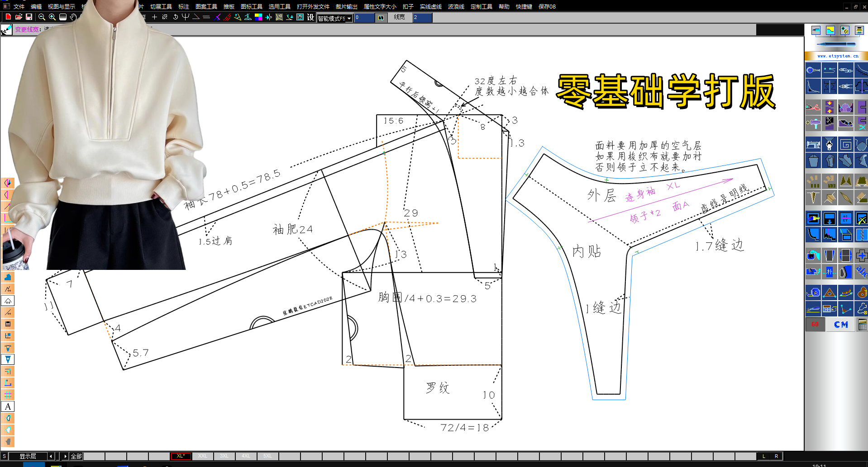Select the XXL size in the size bar
868x467 pixels.
[x=203, y=456]
